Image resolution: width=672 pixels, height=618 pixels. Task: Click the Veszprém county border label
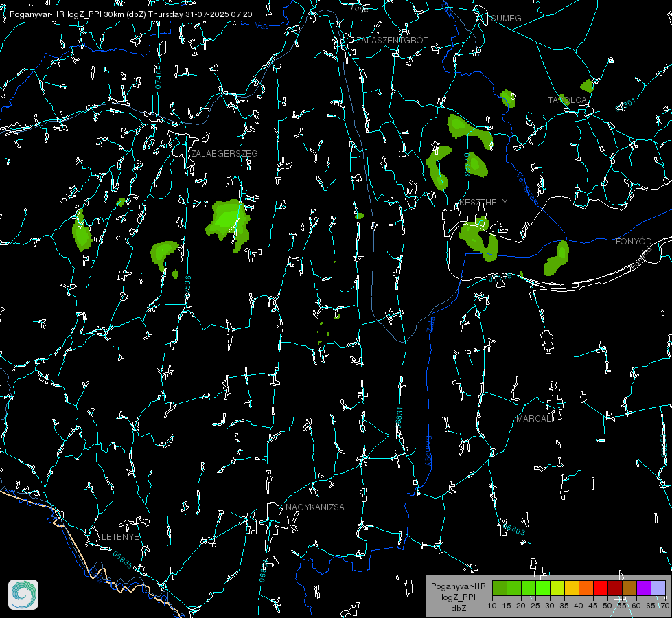(x=527, y=188)
